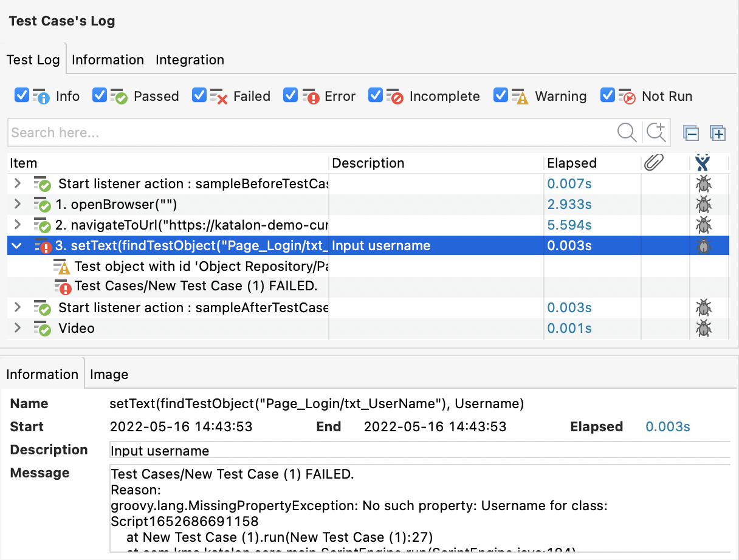Click the Start time 2022-05-16 14:43:53
Image resolution: width=739 pixels, height=560 pixels.
tap(181, 426)
